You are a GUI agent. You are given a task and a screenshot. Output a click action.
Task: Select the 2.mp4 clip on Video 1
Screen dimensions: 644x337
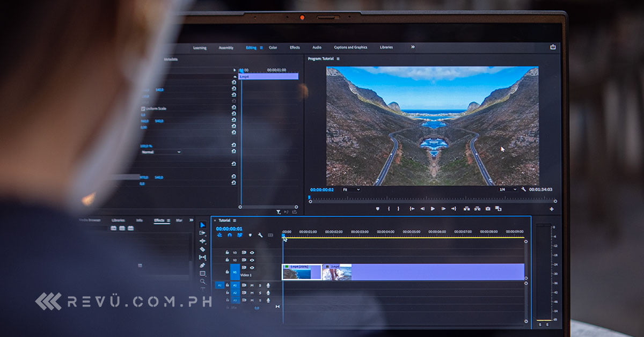coord(423,272)
